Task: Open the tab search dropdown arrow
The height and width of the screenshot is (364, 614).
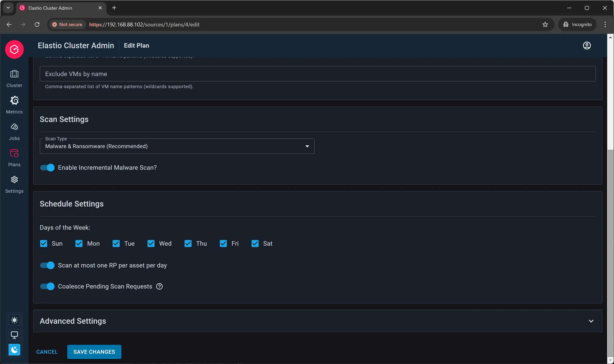Action: point(8,8)
